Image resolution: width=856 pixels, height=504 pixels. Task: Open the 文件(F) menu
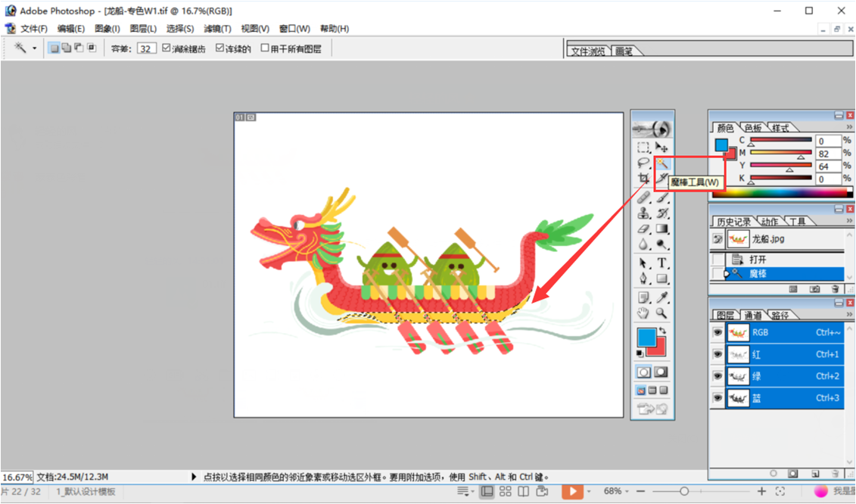[x=34, y=29]
